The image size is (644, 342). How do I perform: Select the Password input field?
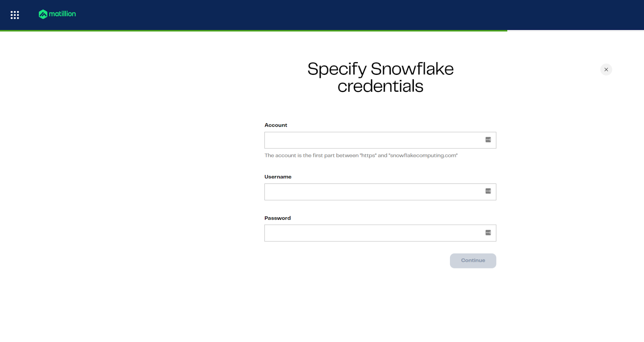pos(372,233)
